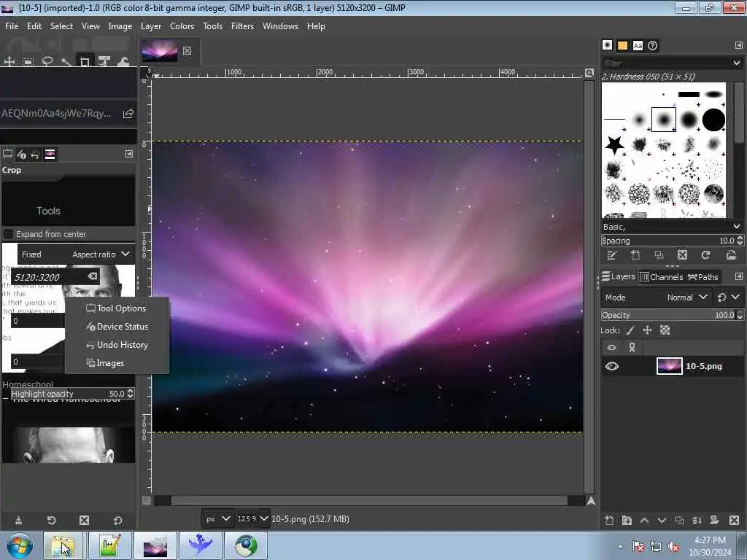747x560 pixels.
Task: Switch to the Channels tab
Action: coord(662,276)
